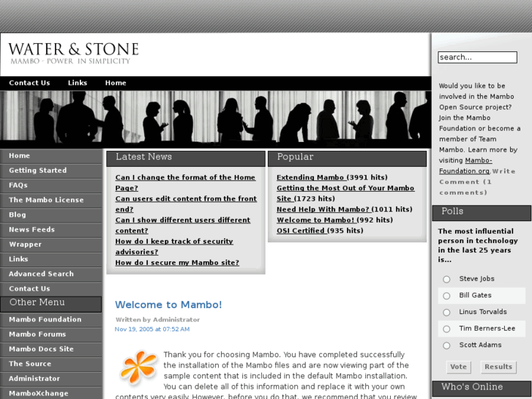This screenshot has height=399, width=532.
Task: Open The Mambo License page
Action: click(x=51, y=200)
